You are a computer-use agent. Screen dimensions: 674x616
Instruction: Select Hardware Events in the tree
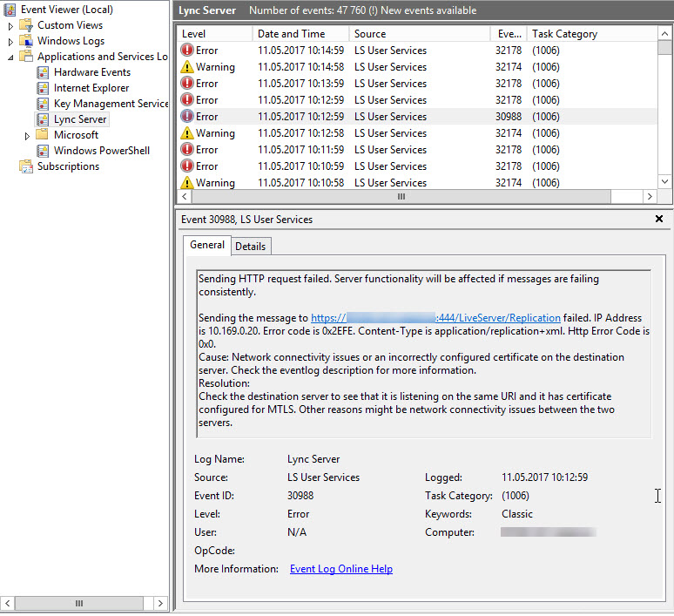coord(92,72)
